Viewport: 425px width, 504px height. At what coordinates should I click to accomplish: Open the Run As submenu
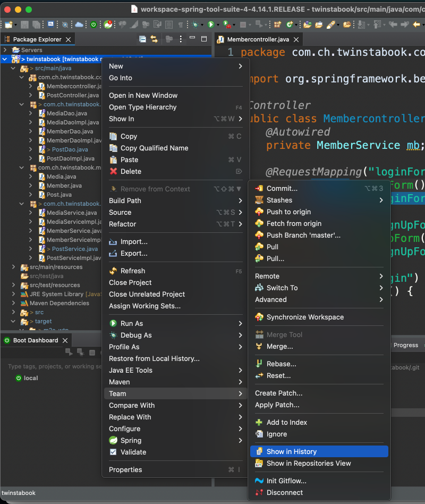(175, 323)
